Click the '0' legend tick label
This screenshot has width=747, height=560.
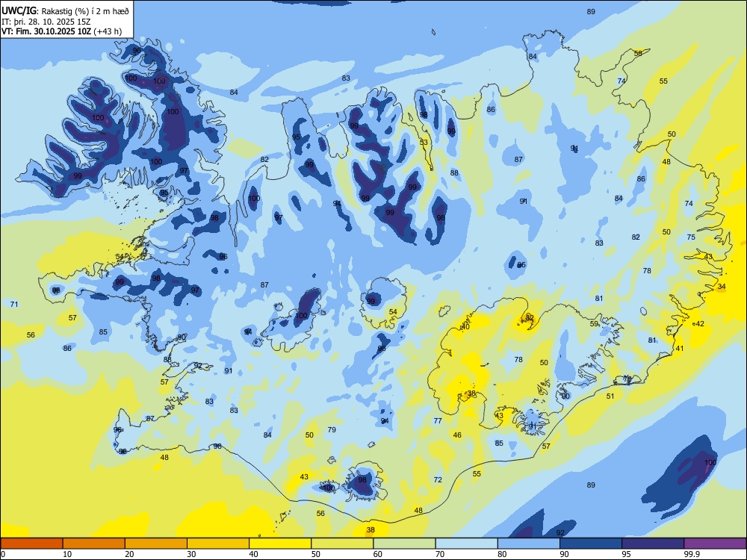tap(3, 554)
